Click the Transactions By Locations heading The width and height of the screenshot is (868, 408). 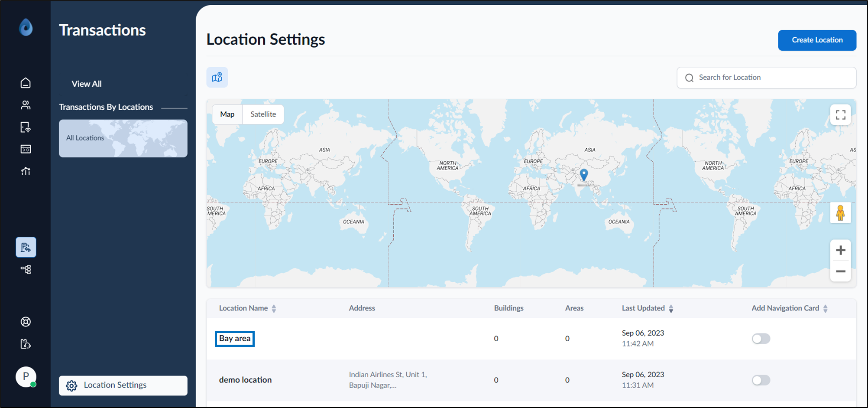[106, 107]
